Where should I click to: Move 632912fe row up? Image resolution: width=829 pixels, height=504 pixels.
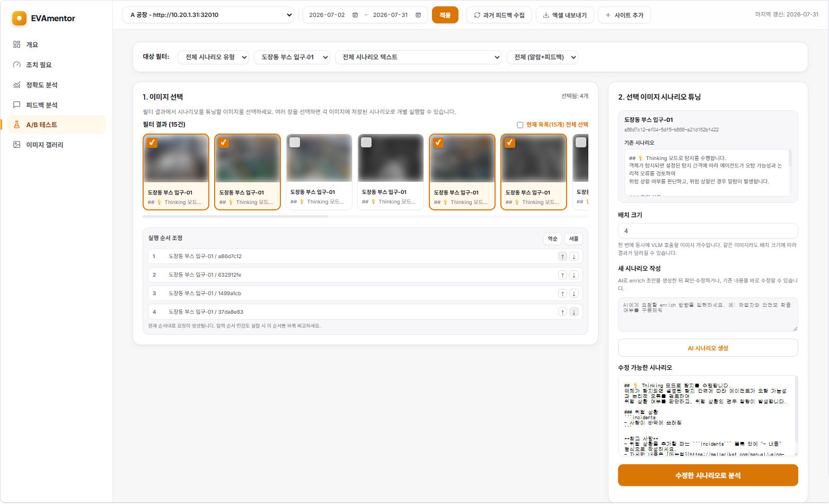click(562, 275)
